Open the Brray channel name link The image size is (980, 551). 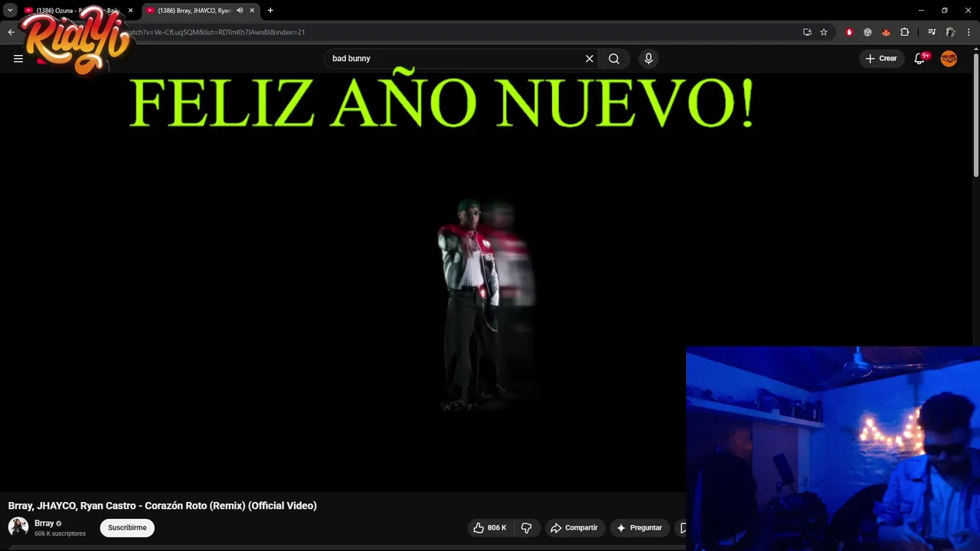coord(44,523)
